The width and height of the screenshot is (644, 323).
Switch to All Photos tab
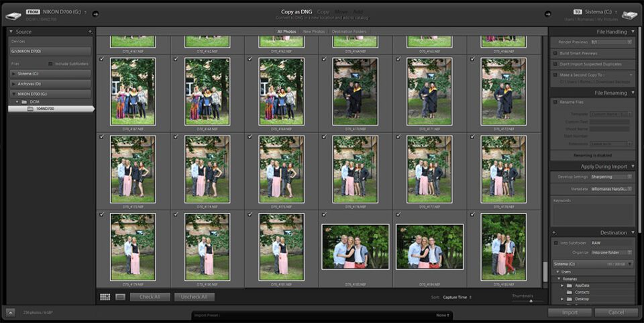pos(286,32)
